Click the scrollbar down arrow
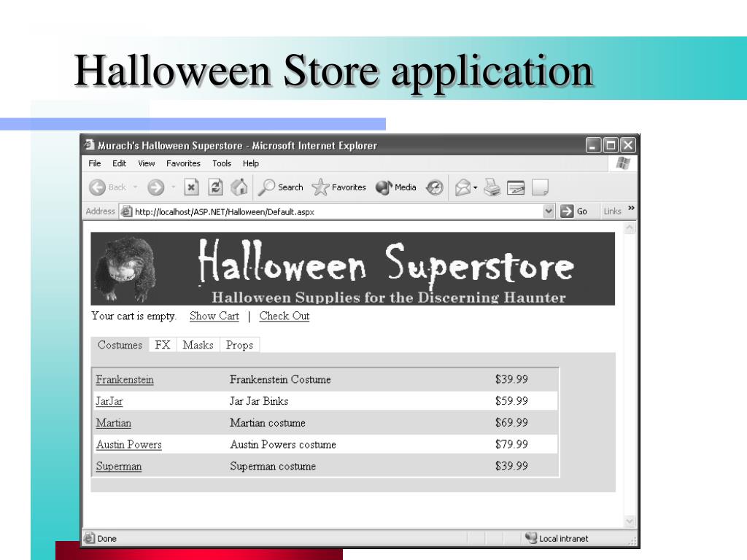The height and width of the screenshot is (560, 747). click(x=630, y=521)
